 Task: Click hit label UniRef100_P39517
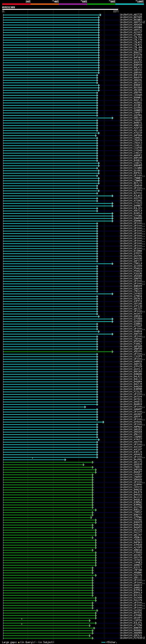131,344
